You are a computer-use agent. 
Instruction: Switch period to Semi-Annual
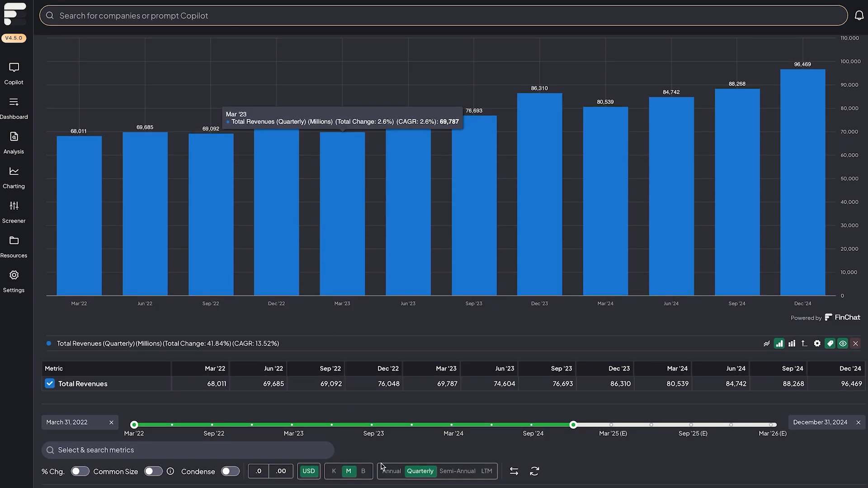[x=457, y=471]
